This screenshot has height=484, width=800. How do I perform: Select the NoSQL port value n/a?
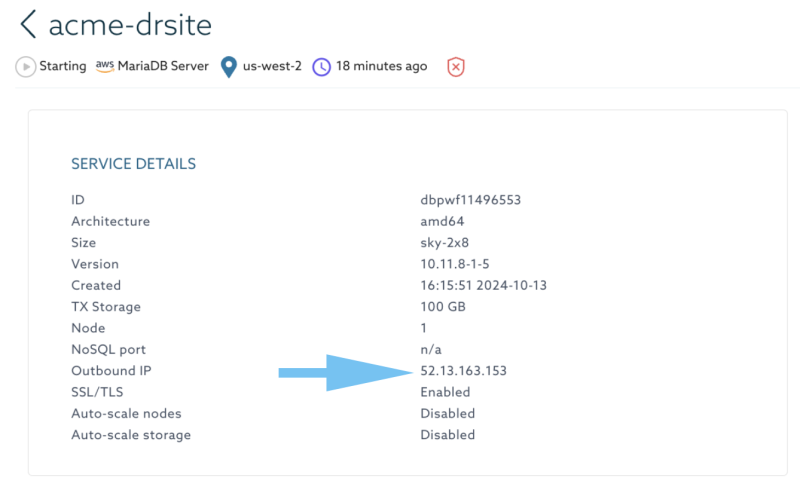click(431, 350)
